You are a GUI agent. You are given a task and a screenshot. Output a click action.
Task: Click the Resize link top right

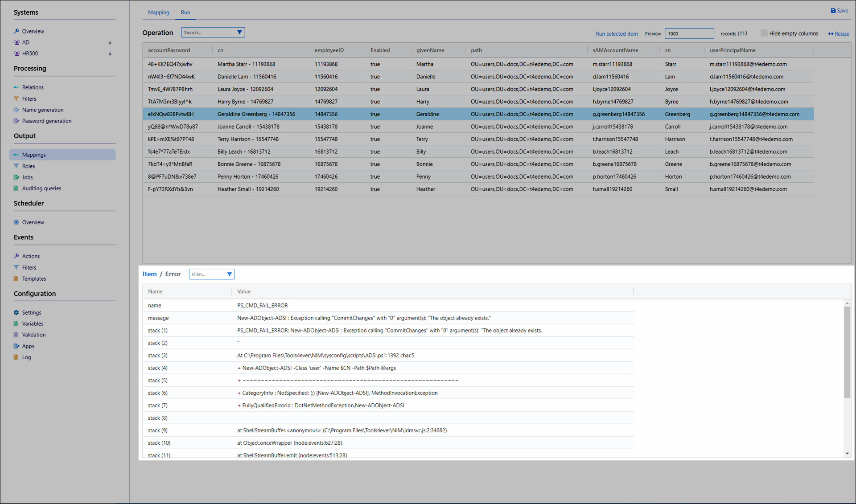[839, 33]
